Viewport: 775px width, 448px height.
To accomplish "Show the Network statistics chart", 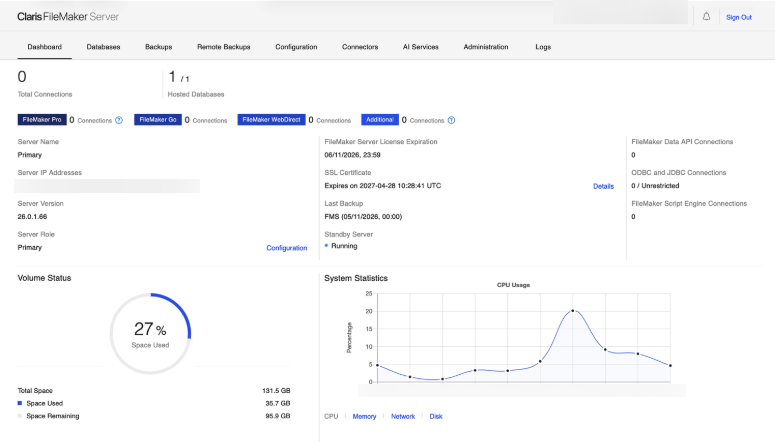I will 403,416.
